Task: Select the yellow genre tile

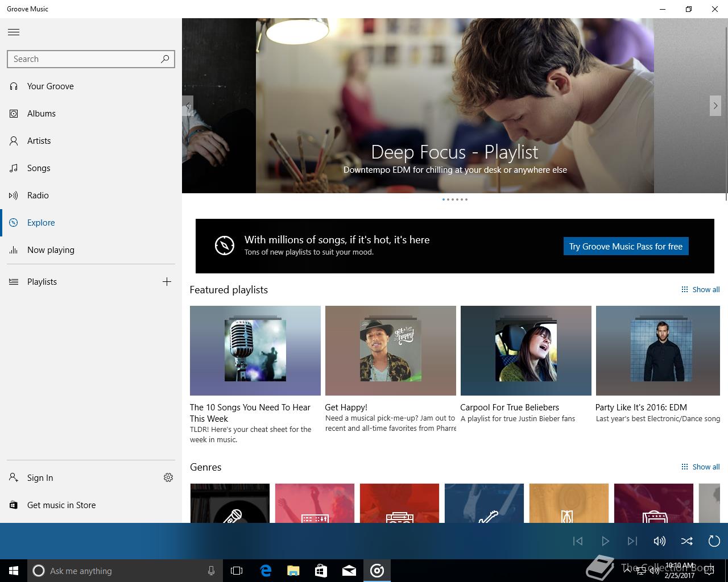Action: (x=569, y=503)
